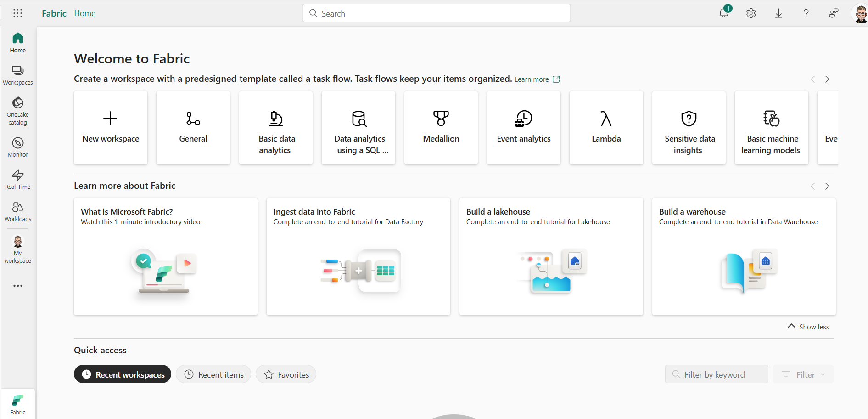868x419 pixels.
Task: Show next task flow templates
Action: click(x=827, y=79)
